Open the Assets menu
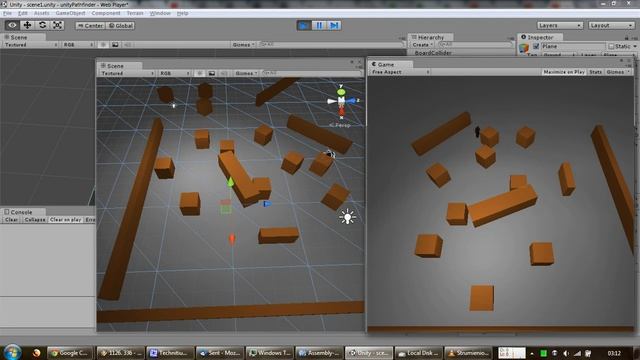The height and width of the screenshot is (360, 640). tap(41, 13)
